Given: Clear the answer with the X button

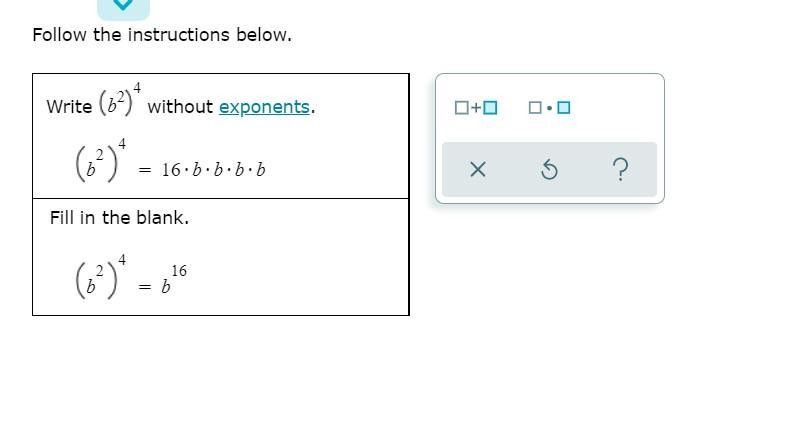Looking at the screenshot, I should pyautogui.click(x=477, y=170).
